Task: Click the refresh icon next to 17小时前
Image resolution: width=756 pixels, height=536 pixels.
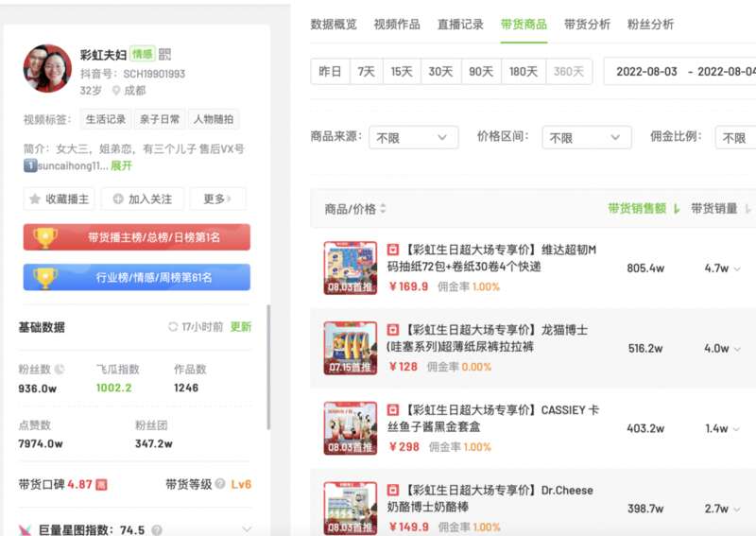Action: [173, 327]
